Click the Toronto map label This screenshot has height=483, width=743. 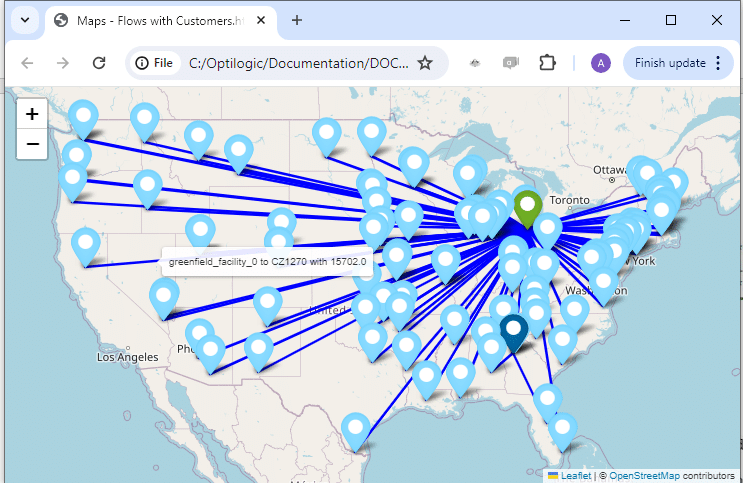tap(570, 200)
